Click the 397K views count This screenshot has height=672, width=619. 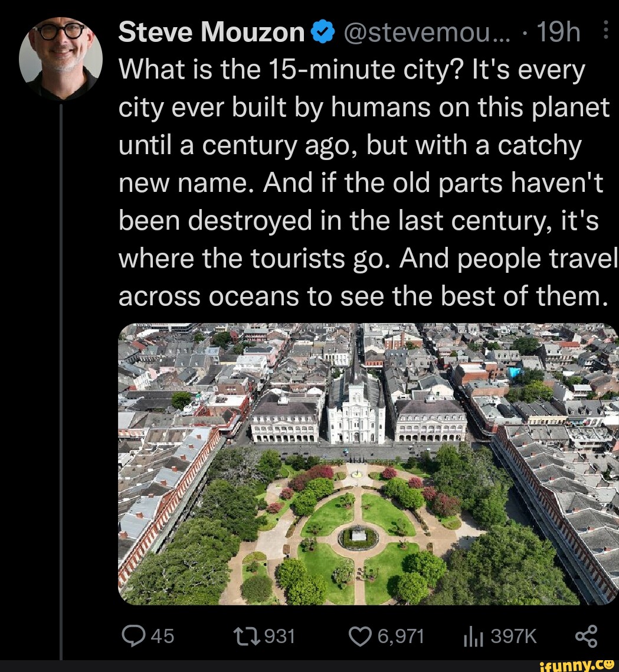513,636
